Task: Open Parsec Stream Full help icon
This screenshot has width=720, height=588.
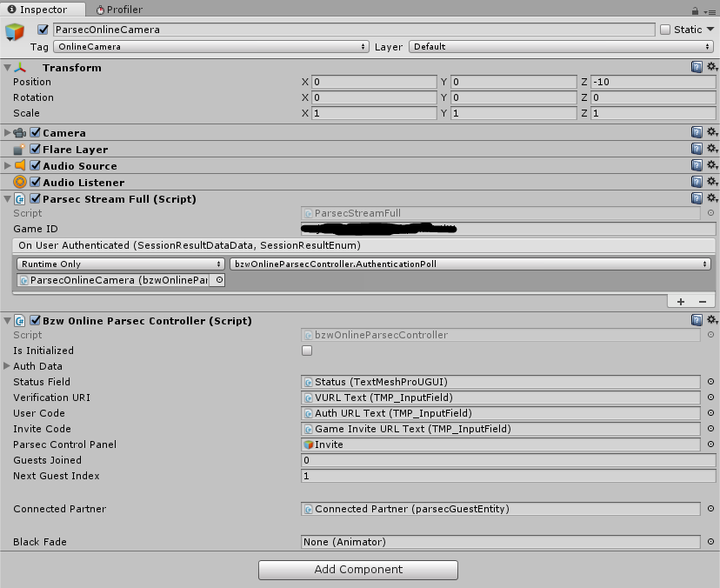Action: pos(697,198)
